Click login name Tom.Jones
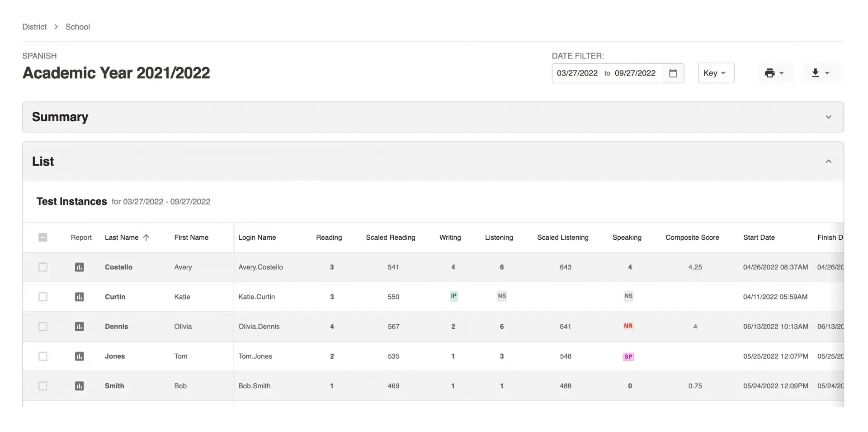 point(255,356)
